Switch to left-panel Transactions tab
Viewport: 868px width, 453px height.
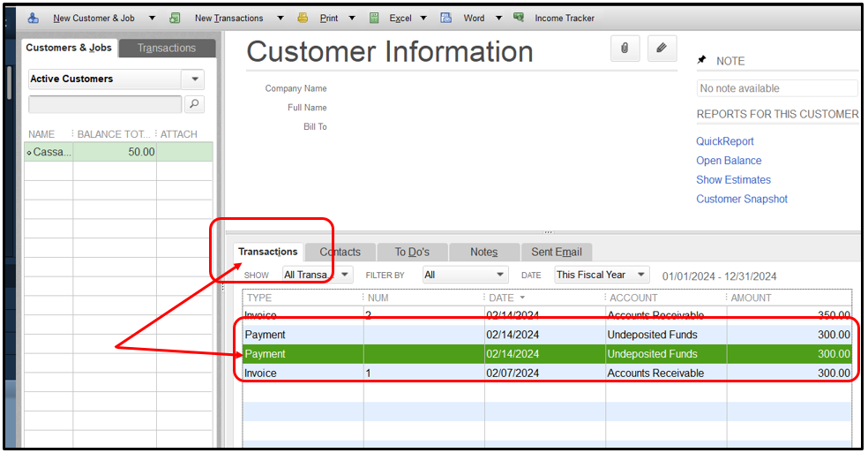(167, 49)
